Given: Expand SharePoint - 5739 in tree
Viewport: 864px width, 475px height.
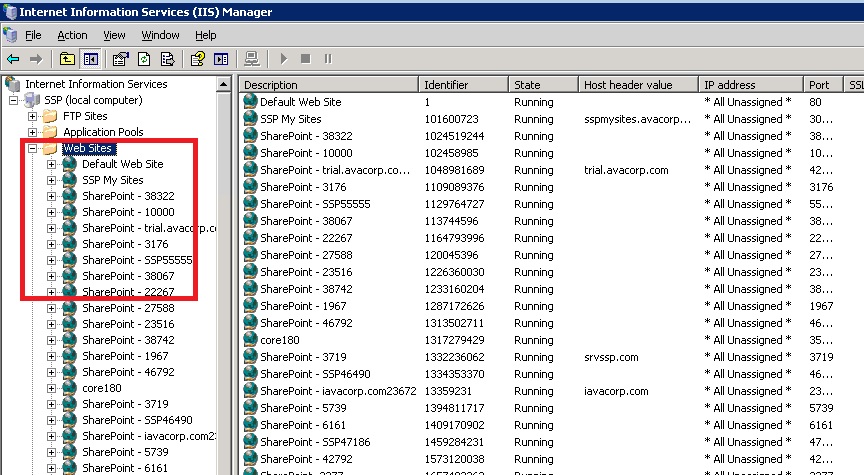Looking at the screenshot, I should coord(51,452).
